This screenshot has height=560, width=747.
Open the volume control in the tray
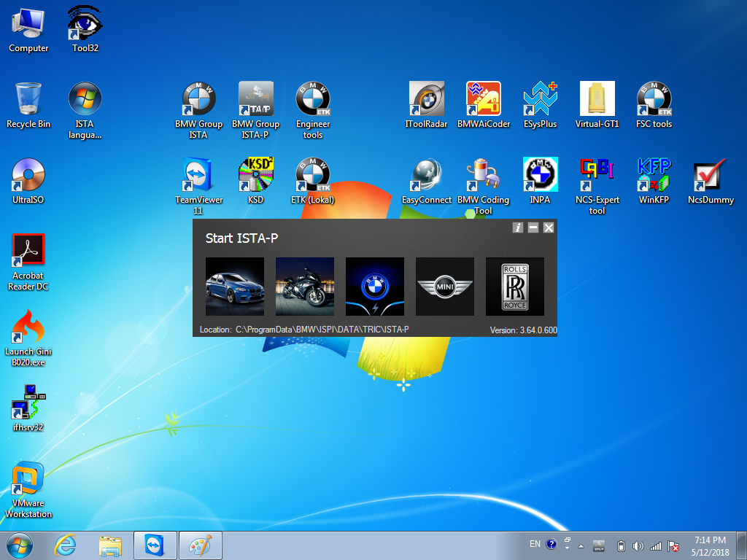[x=638, y=545]
